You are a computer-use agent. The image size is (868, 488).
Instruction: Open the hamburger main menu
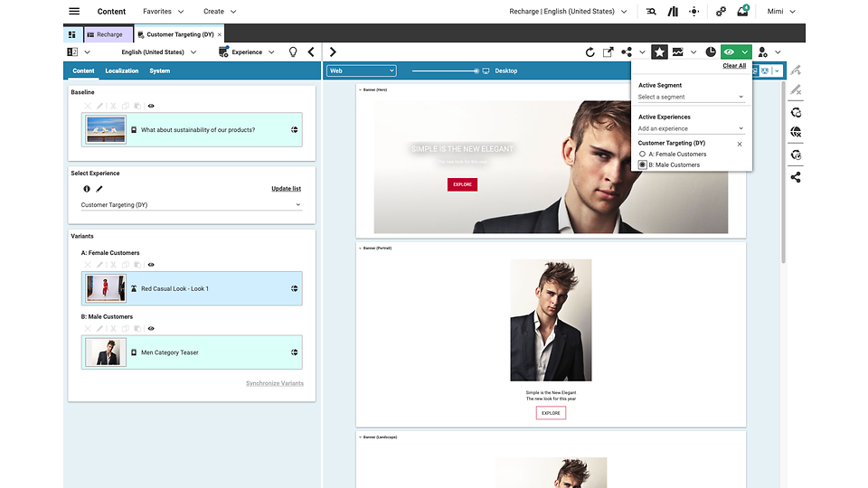click(74, 11)
